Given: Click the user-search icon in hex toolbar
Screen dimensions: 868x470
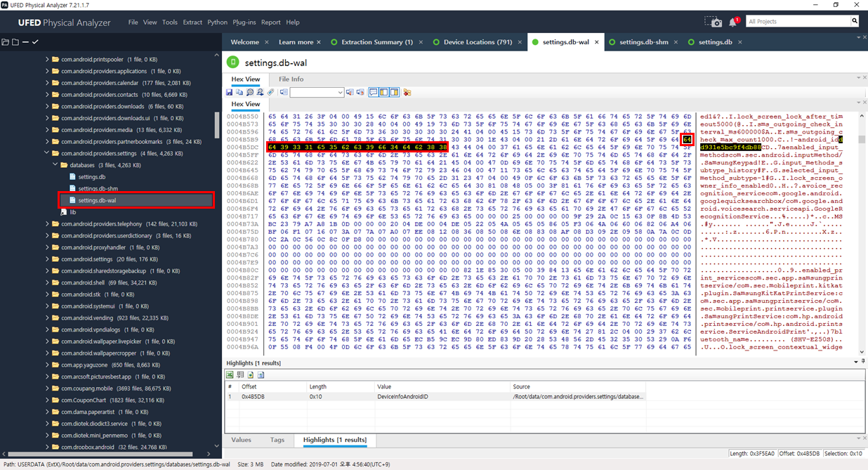Looking at the screenshot, I should pos(260,92).
